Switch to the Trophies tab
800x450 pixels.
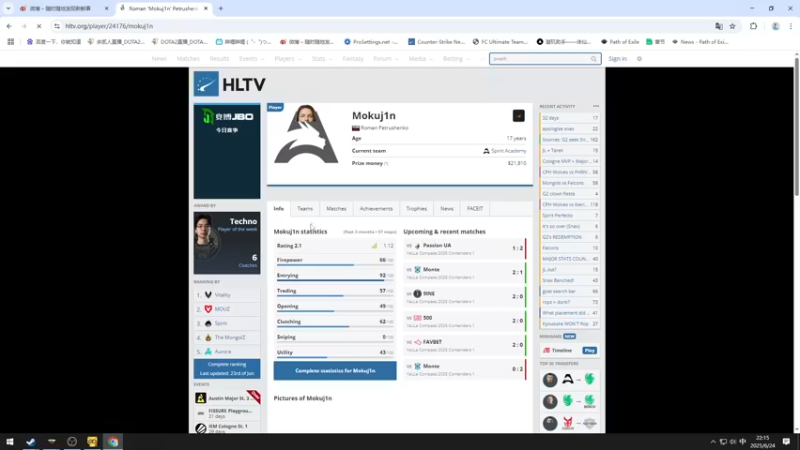tap(416, 209)
